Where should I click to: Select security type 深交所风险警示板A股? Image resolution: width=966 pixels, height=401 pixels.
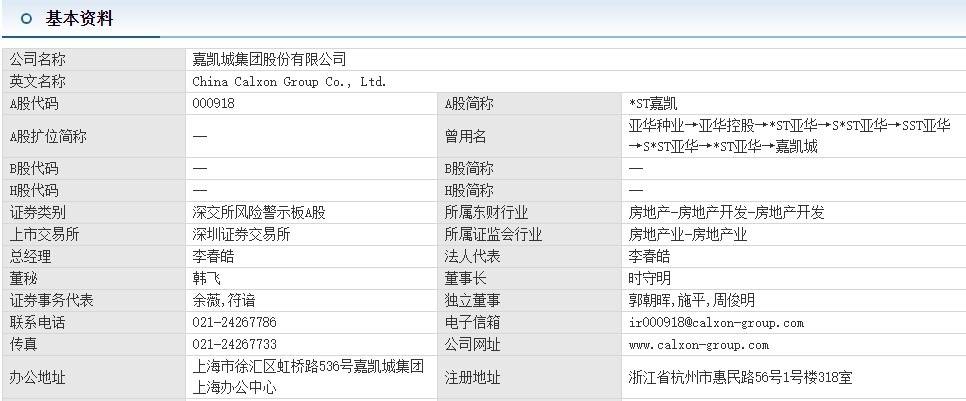pos(259,213)
